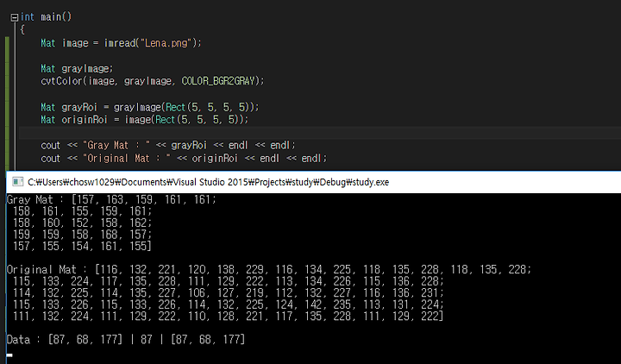Click the blinking console cursor
This screenshot has height=364, width=621.
(9, 355)
